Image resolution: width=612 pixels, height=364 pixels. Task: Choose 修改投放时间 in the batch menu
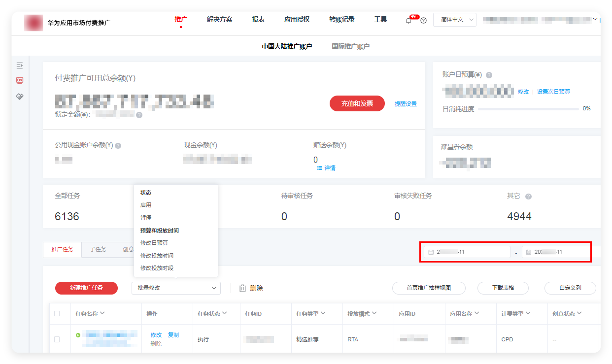click(157, 256)
